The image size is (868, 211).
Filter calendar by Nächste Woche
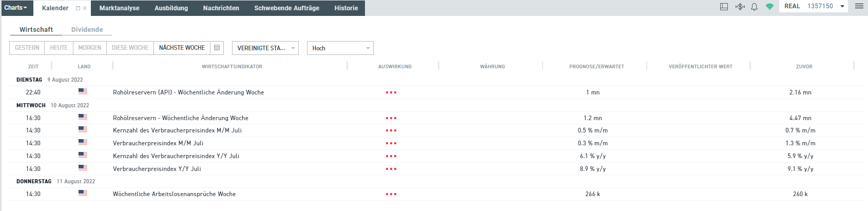(182, 48)
